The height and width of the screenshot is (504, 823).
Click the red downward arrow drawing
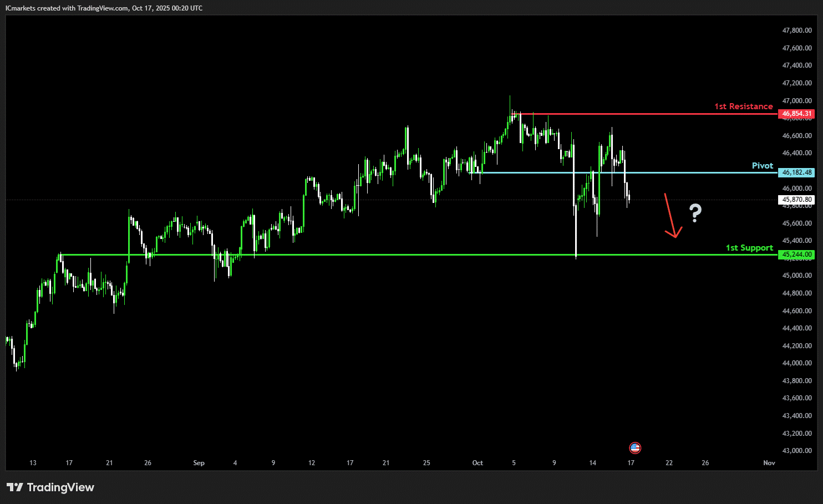(672, 216)
